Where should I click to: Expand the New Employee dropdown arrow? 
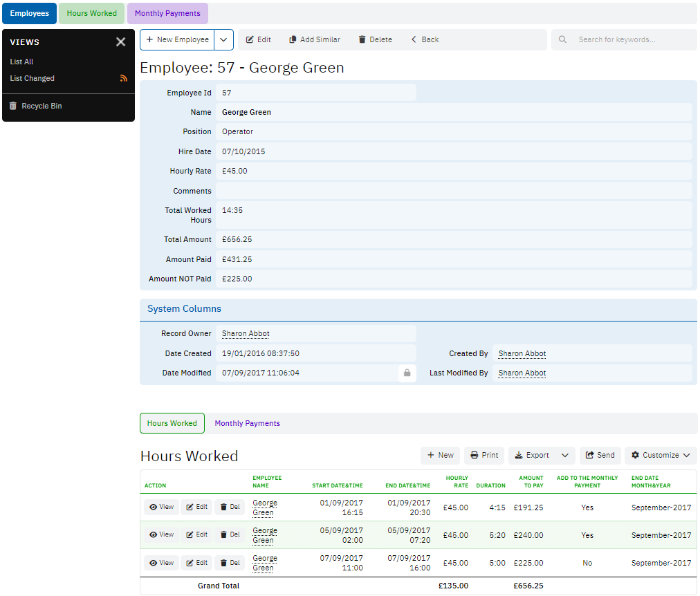[223, 40]
